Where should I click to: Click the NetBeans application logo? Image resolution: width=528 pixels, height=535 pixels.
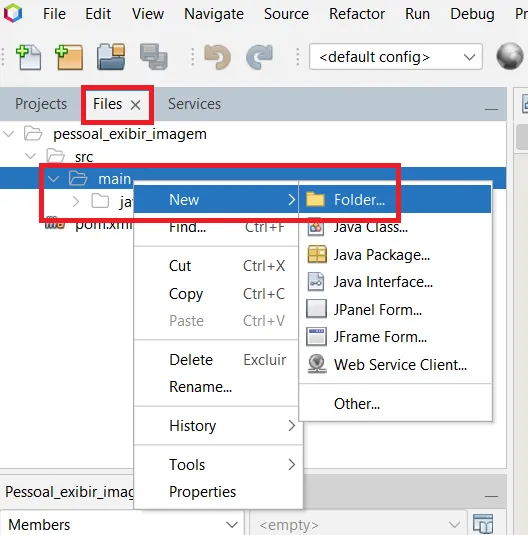pyautogui.click(x=13, y=14)
